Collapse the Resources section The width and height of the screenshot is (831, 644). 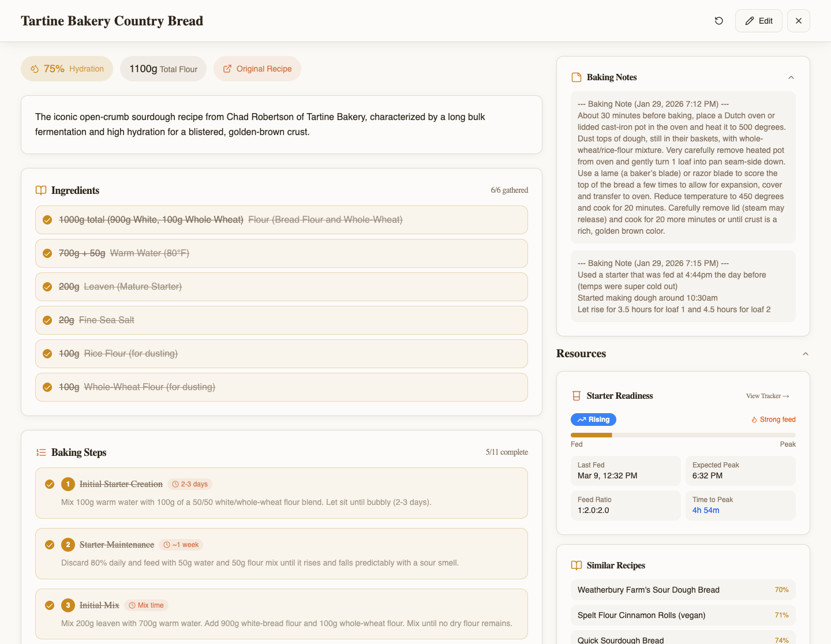(806, 354)
